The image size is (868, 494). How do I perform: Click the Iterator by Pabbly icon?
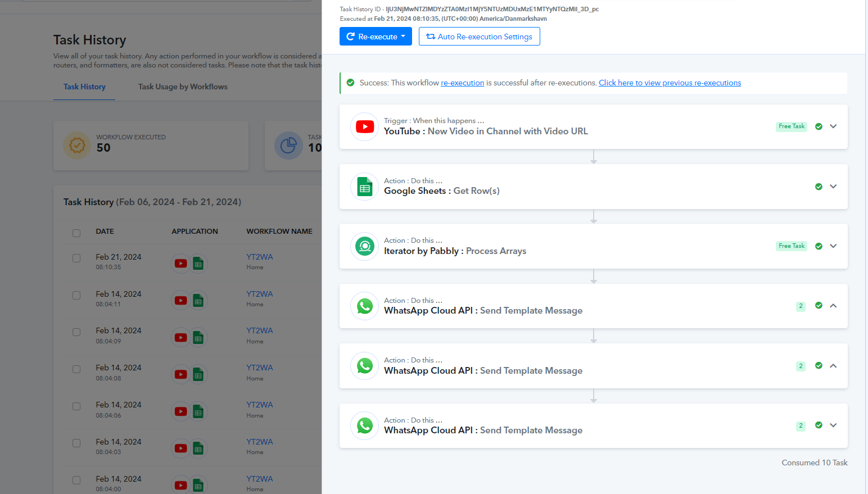pos(364,247)
